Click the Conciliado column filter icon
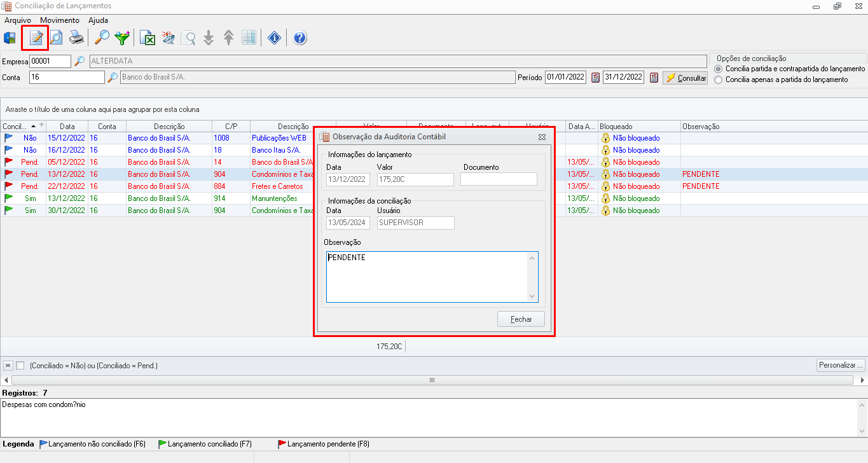Image resolution: width=868 pixels, height=463 pixels. click(42, 126)
